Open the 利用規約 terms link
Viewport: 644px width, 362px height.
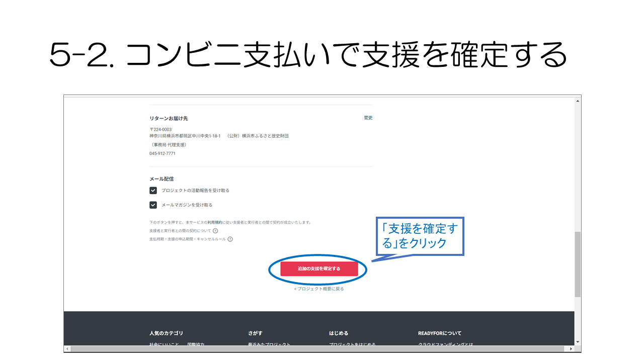click(x=214, y=222)
